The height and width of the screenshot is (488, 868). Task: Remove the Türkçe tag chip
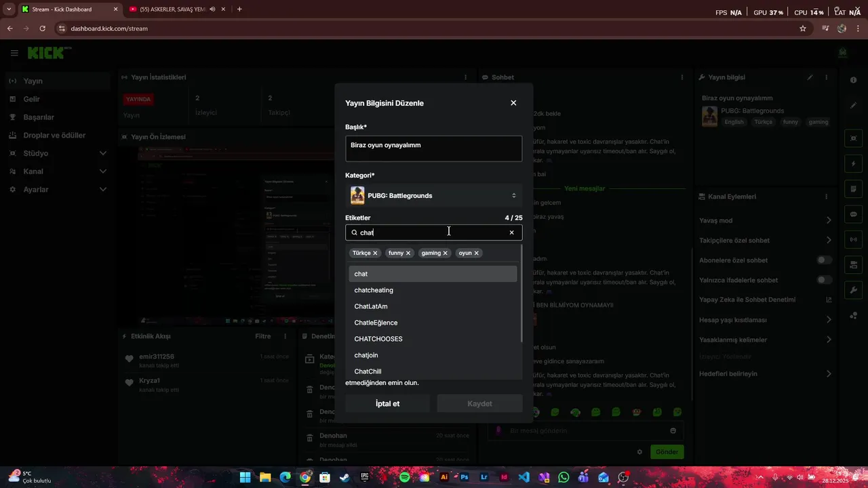(x=375, y=253)
